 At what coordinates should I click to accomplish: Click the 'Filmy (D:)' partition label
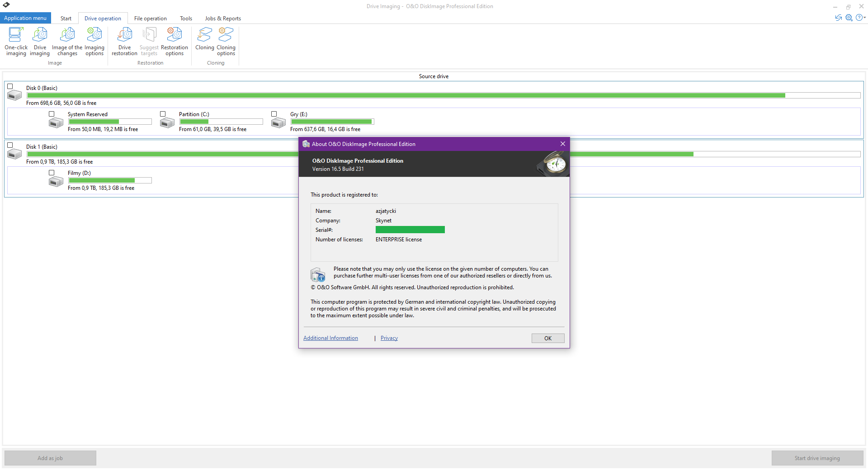(x=79, y=173)
